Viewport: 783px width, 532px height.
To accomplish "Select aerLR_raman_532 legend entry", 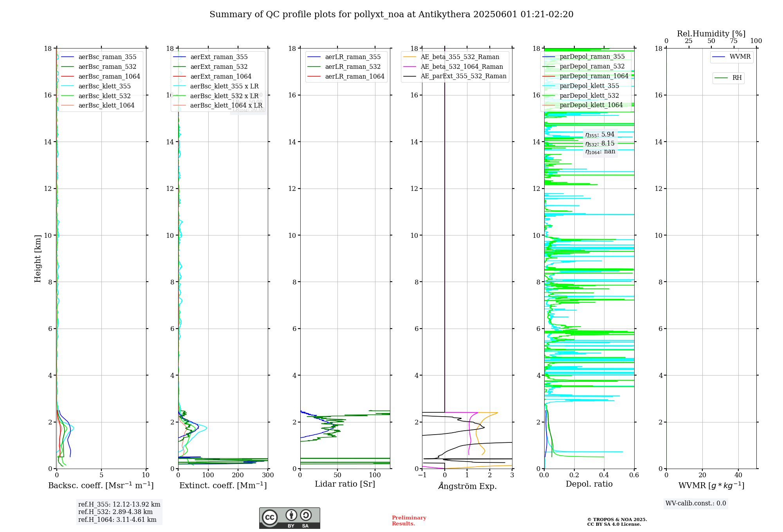I will [x=352, y=67].
